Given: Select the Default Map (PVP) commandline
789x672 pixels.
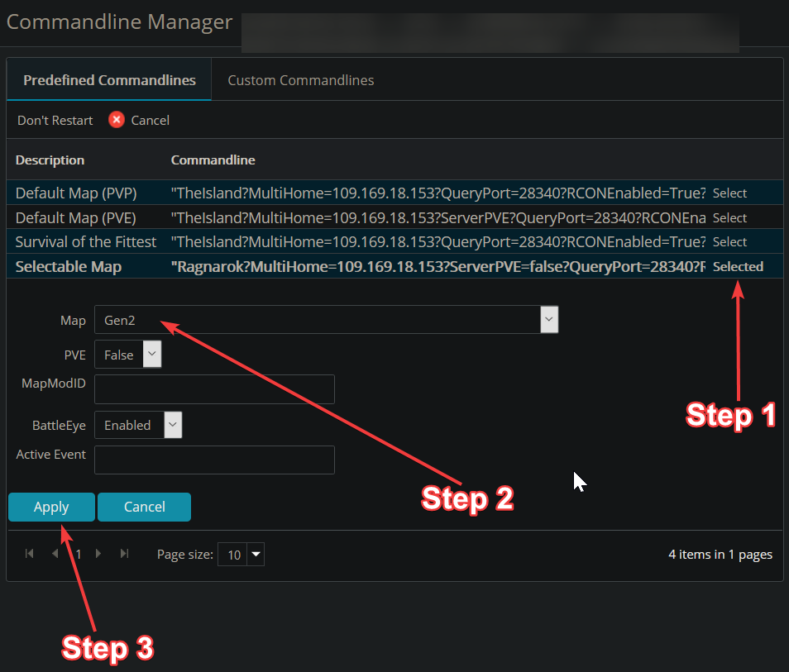Looking at the screenshot, I should [x=729, y=193].
